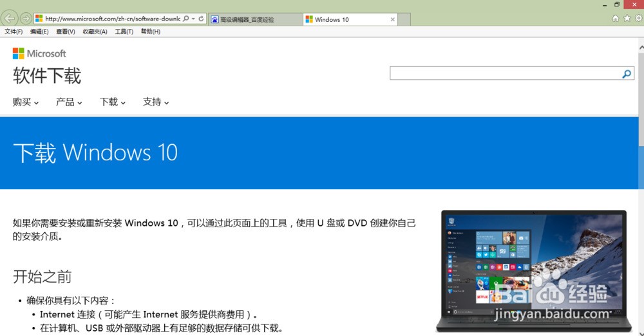644x336 pixels.
Task: Expand the 购买 dropdown
Action: coord(26,102)
